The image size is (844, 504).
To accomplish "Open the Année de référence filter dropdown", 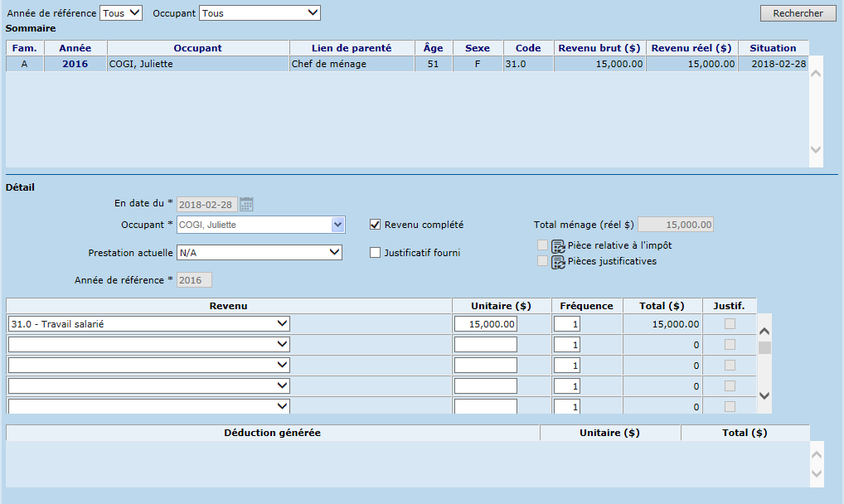I will click(x=121, y=13).
